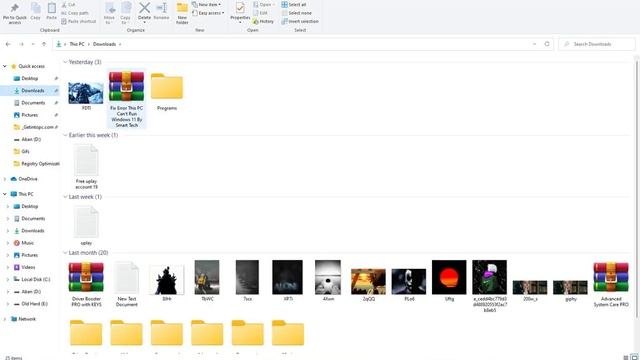Open recent locations dropdown arrow

33,44
